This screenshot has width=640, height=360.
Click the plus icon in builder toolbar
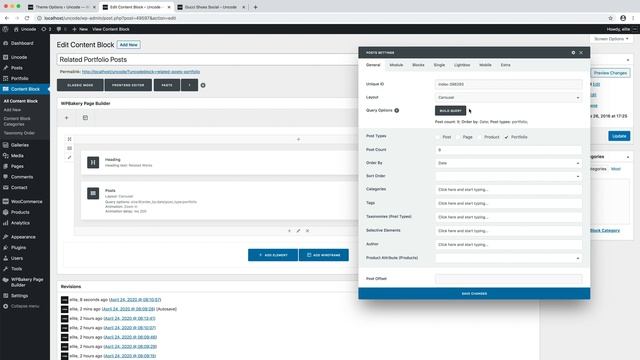click(x=67, y=118)
